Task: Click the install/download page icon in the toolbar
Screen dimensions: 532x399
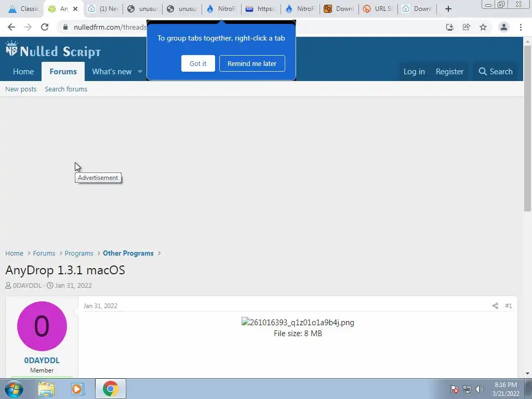Action: point(449,27)
